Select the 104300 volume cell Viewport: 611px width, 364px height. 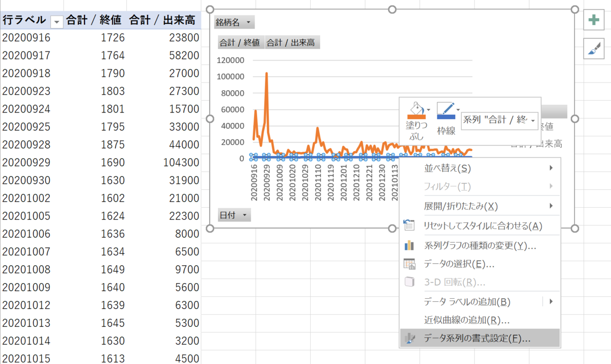[181, 162]
